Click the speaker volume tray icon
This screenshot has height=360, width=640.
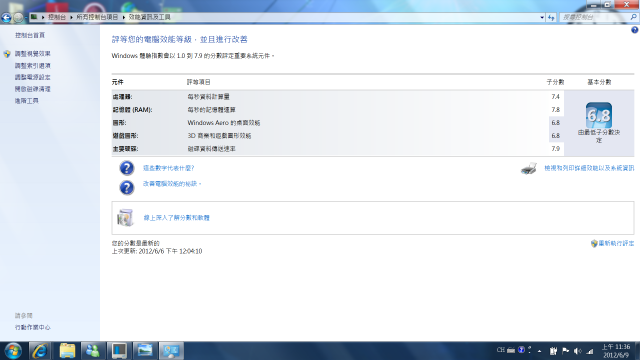578,351
